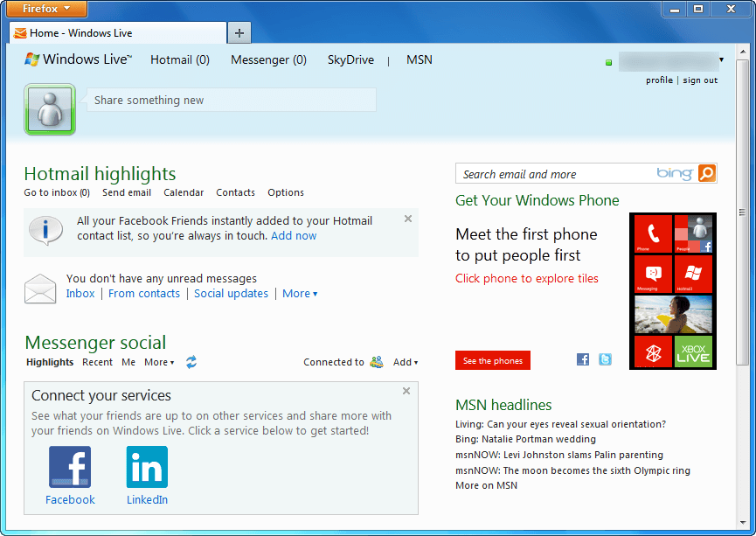Image resolution: width=756 pixels, height=536 pixels.
Task: Click the Xbox Live tile on phone
Action: (x=693, y=352)
